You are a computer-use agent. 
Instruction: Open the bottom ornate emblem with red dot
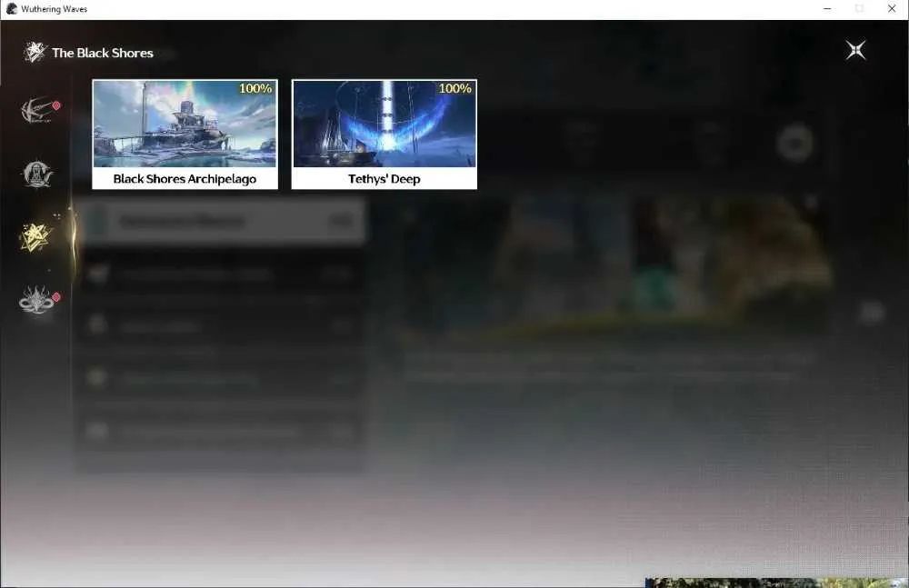(x=36, y=301)
